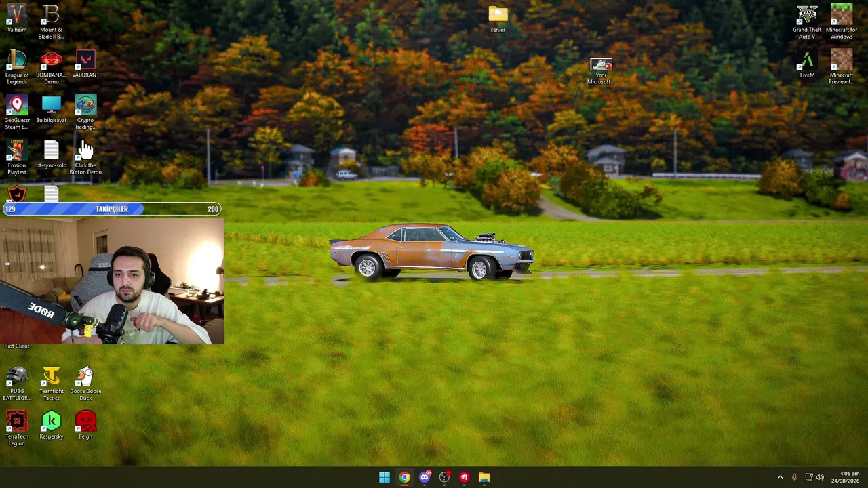Launch Mount & Blade II shortcut
The width and height of the screenshot is (868, 488).
(x=51, y=21)
